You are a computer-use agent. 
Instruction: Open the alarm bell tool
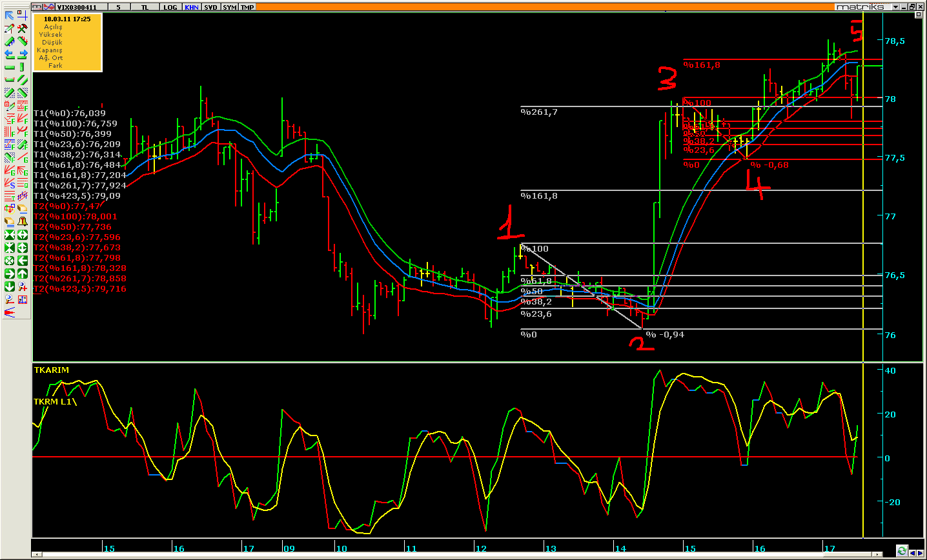coord(23,221)
